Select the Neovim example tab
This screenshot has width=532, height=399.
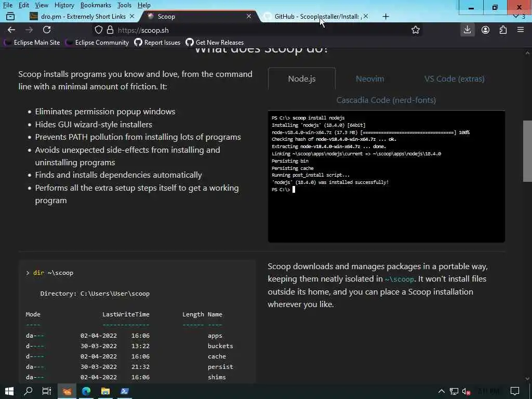370,79
